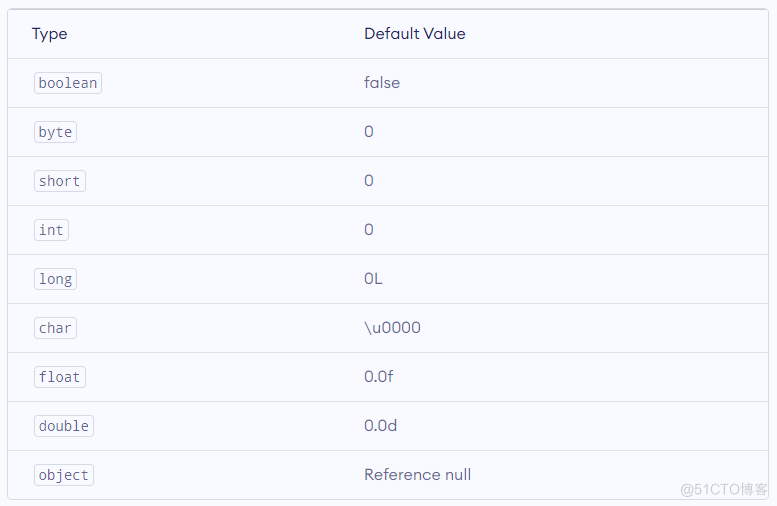Click the 0 value in byte row

point(369,131)
